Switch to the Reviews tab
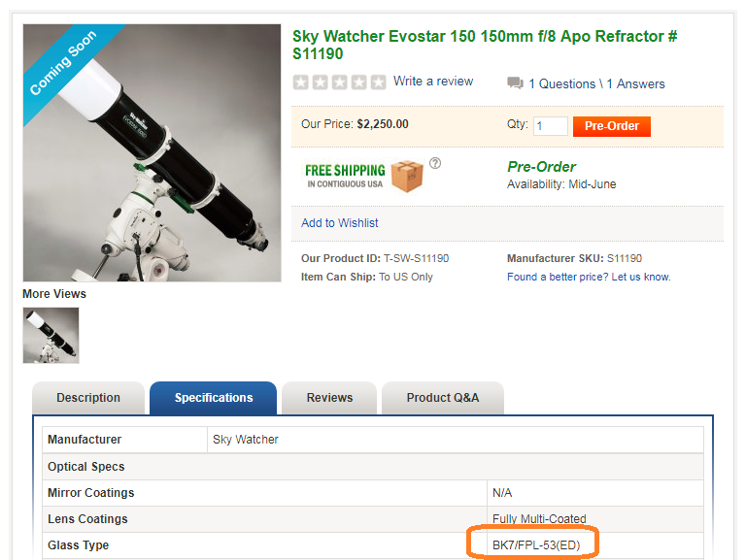746x560 pixels. 329,398
